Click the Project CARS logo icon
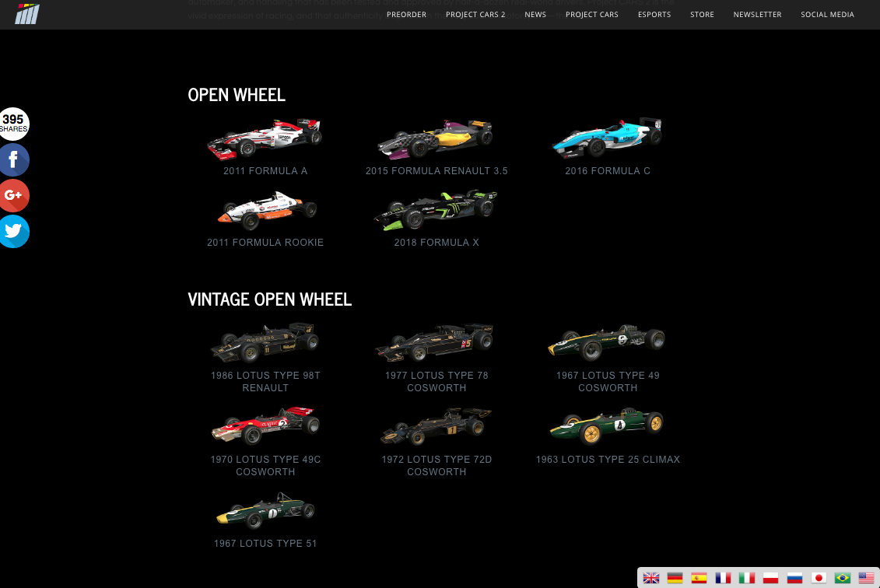Image resolution: width=880 pixels, height=588 pixels. 27,14
